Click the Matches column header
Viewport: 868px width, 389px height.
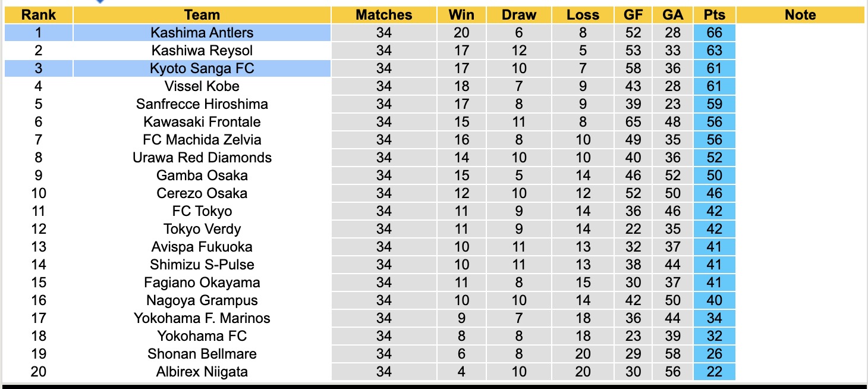(384, 15)
